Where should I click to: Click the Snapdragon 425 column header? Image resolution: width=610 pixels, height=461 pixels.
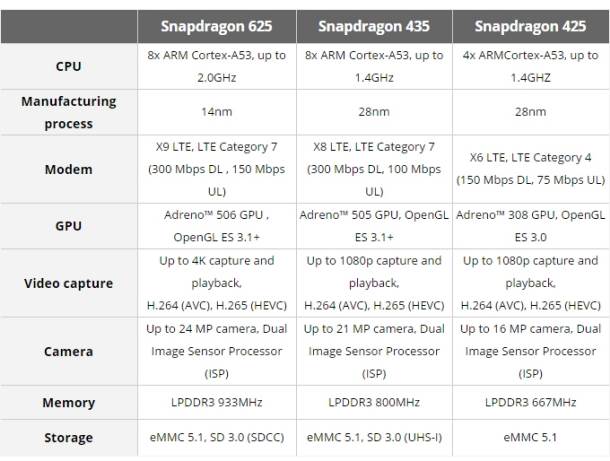pos(531,26)
